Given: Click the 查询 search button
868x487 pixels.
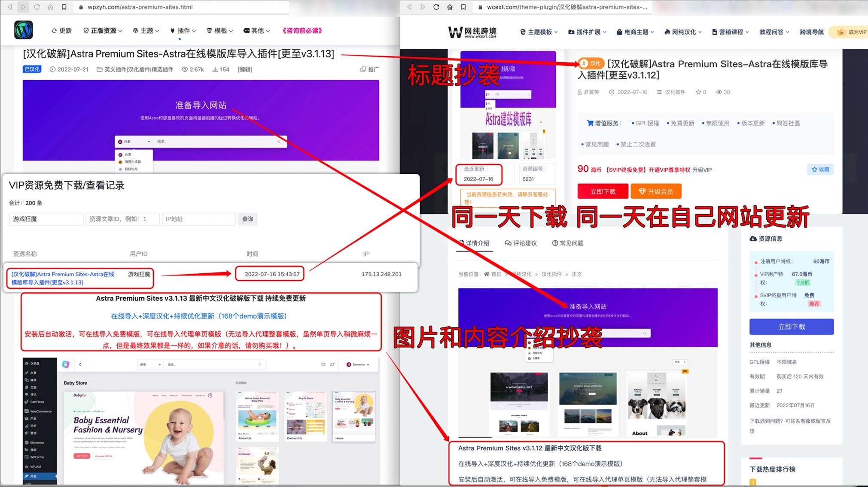Looking at the screenshot, I should coord(247,219).
